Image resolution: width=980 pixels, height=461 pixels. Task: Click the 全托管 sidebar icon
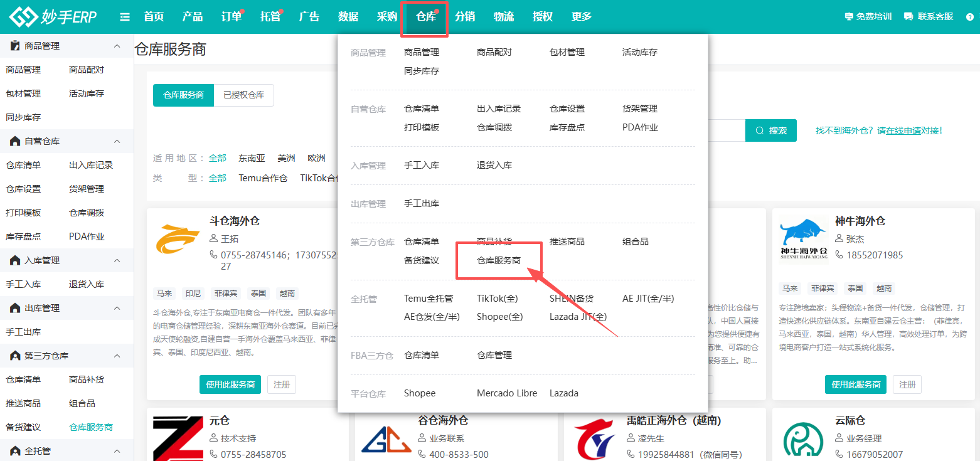(14, 450)
